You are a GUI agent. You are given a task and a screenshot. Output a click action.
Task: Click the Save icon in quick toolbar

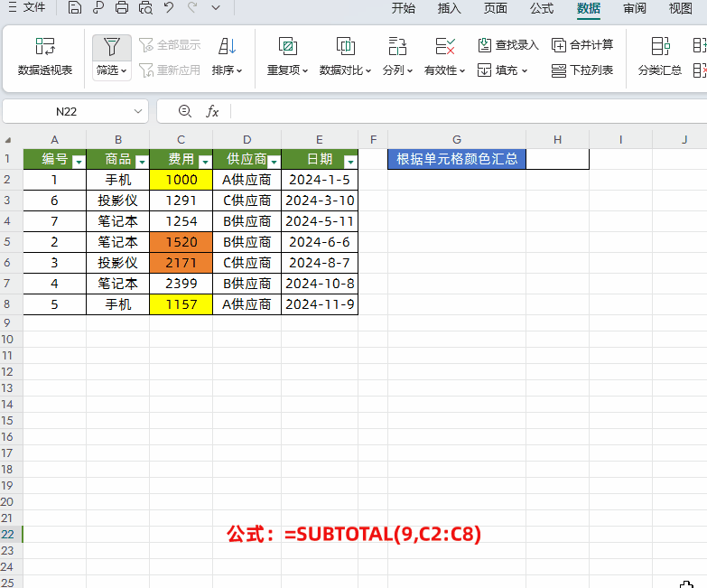coord(75,7)
